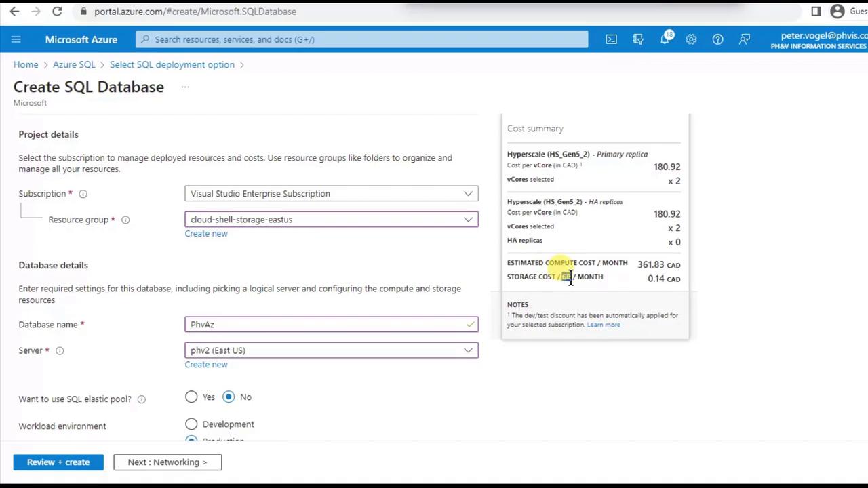The width and height of the screenshot is (868, 488).
Task: Open the Guest browser profile avatar
Action: pos(837,12)
